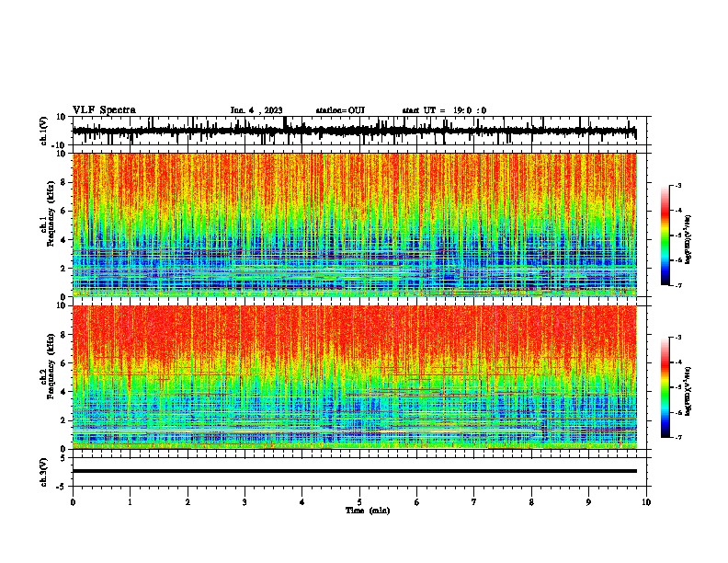Click the ch.3 flat voltage trace
Screen dimensions: 728x563
355,471
